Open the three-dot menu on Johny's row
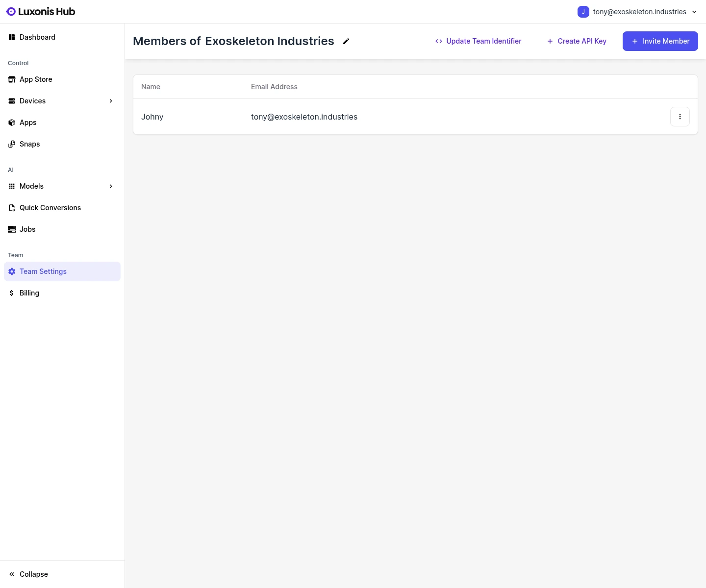This screenshot has width=706, height=588. coord(680,117)
